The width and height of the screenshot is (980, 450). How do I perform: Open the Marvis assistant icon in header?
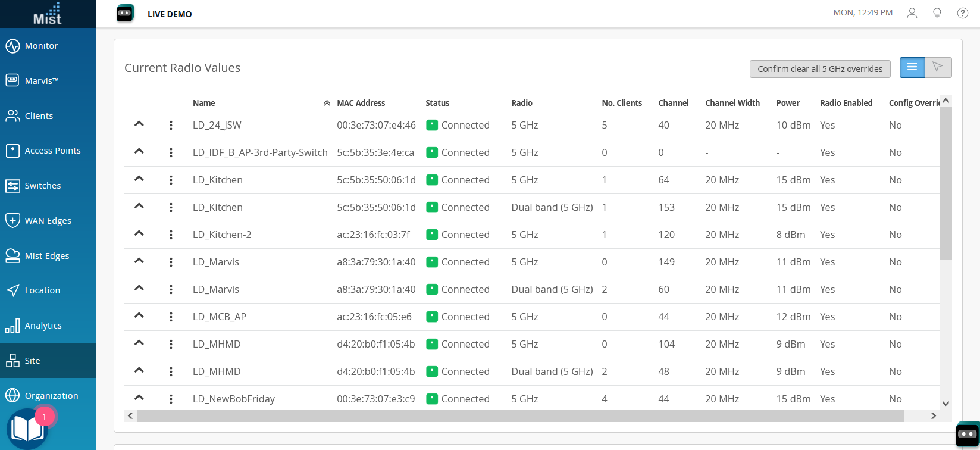(x=125, y=13)
